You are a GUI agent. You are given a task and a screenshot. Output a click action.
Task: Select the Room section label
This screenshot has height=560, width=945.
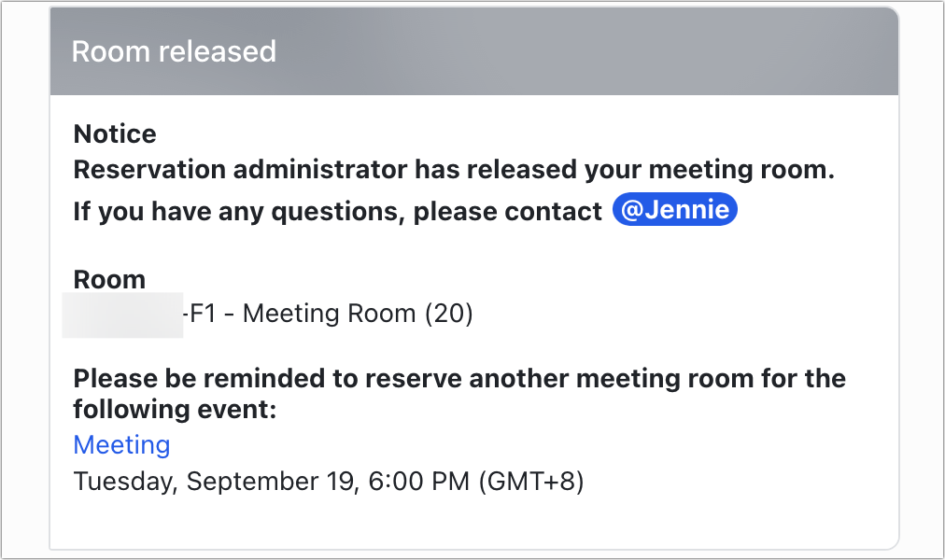pos(108,279)
